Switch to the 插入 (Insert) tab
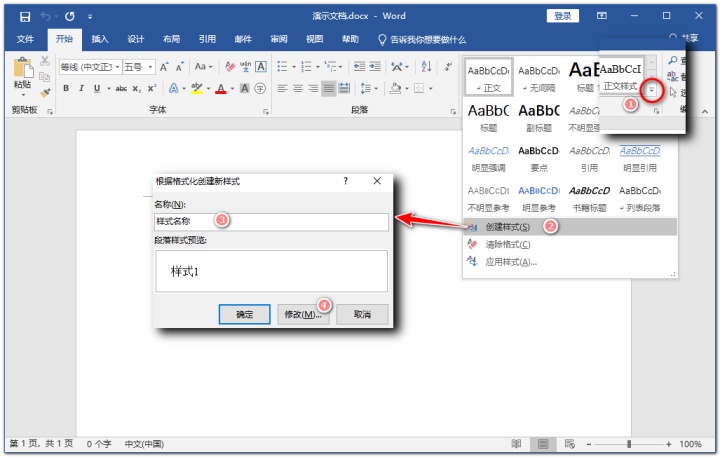The width and height of the screenshot is (720, 457). click(x=100, y=39)
